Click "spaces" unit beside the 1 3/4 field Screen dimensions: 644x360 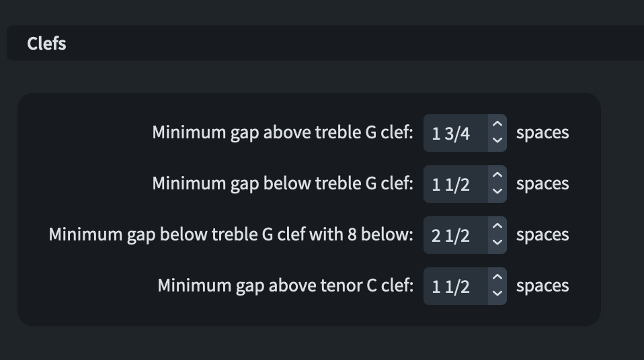click(542, 132)
